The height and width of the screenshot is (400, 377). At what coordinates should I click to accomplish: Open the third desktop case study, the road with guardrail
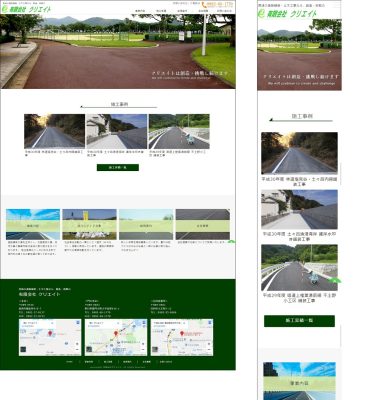point(179,131)
